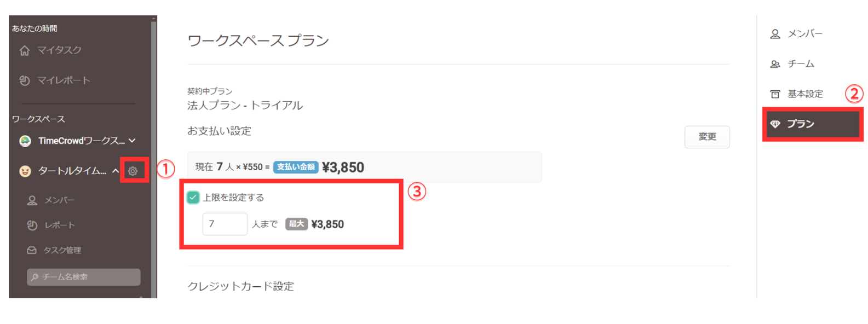Click the 基本設定 icon in right sidebar
868x324 pixels.
pos(775,94)
